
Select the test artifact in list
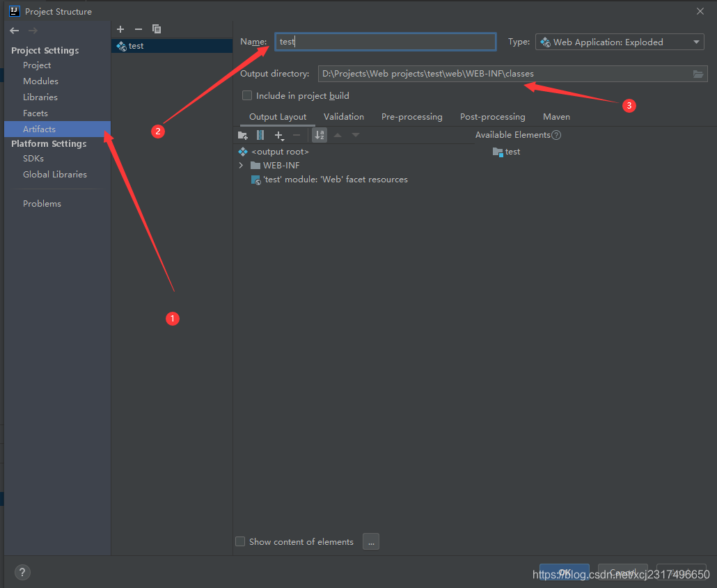[x=172, y=46]
